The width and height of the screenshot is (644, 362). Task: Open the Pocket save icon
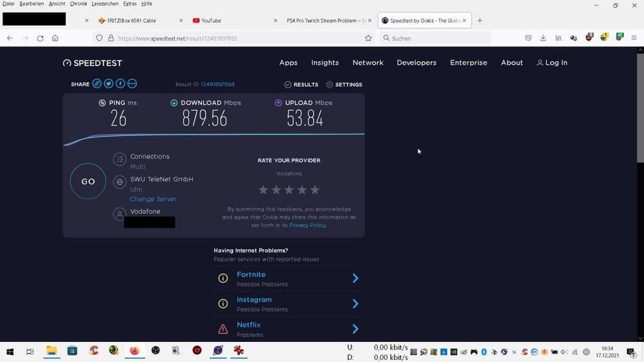click(x=528, y=38)
